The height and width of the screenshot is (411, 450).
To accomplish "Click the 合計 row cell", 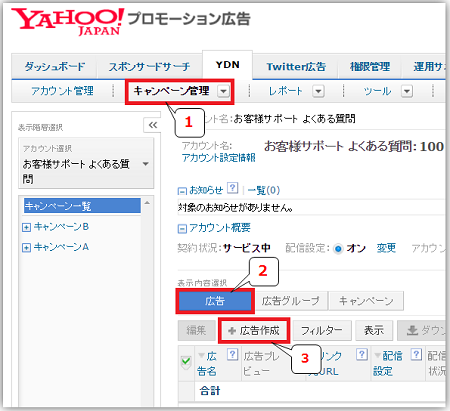I will (210, 391).
